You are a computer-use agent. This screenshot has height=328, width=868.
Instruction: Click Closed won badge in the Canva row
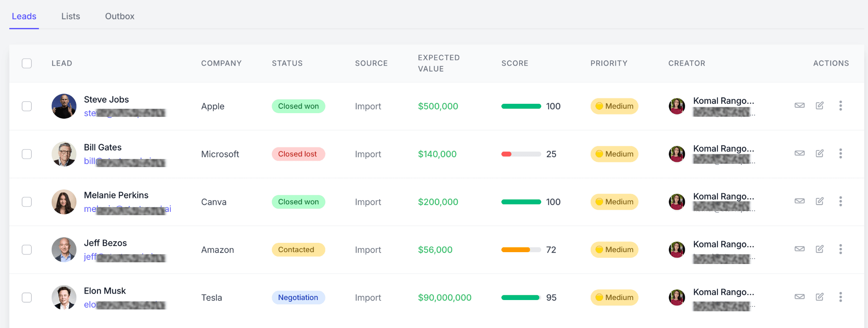coord(298,202)
